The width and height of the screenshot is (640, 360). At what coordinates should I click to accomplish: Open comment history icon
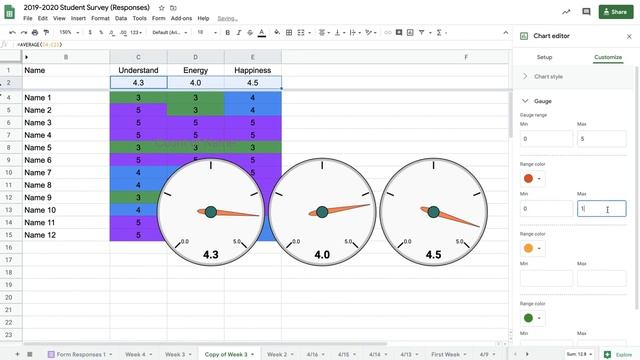point(586,12)
